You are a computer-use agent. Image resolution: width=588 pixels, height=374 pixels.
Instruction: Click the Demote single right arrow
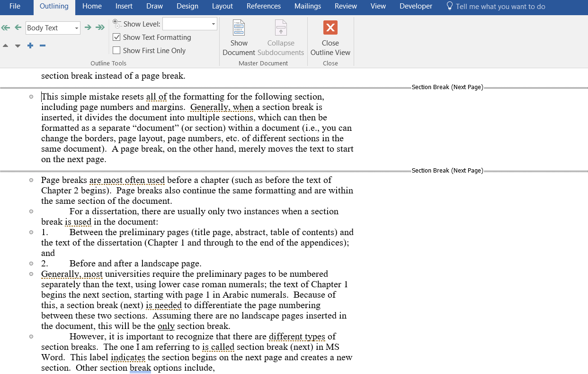pos(88,27)
